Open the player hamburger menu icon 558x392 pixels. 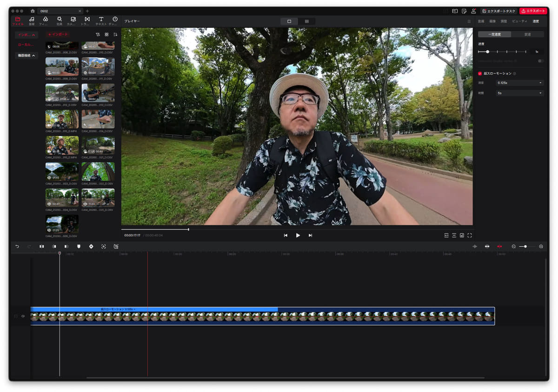tap(469, 21)
